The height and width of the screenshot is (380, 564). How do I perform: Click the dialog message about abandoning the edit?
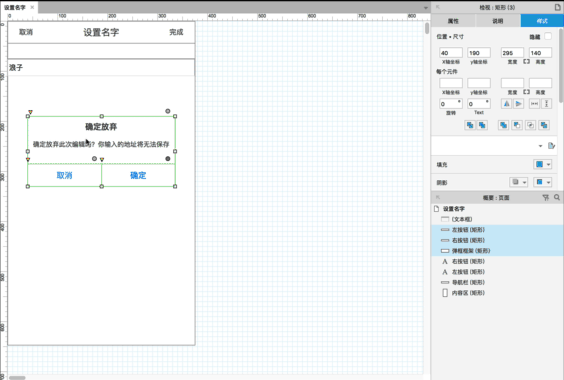pos(101,144)
